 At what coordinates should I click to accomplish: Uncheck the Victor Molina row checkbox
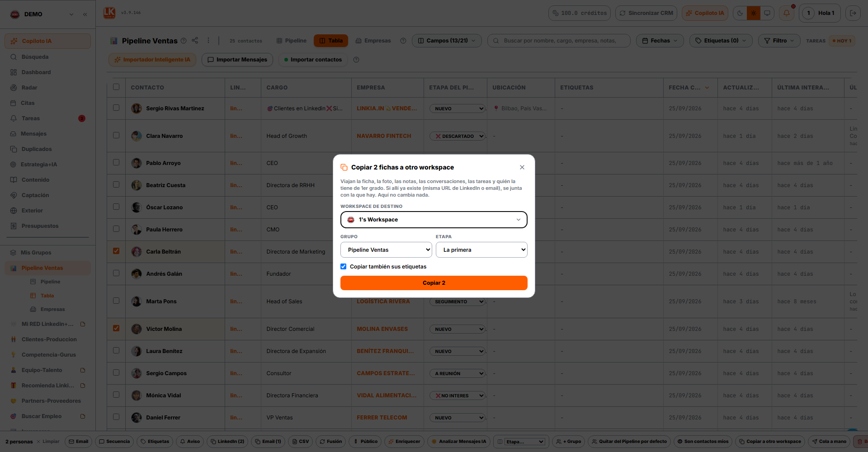pyautogui.click(x=116, y=328)
